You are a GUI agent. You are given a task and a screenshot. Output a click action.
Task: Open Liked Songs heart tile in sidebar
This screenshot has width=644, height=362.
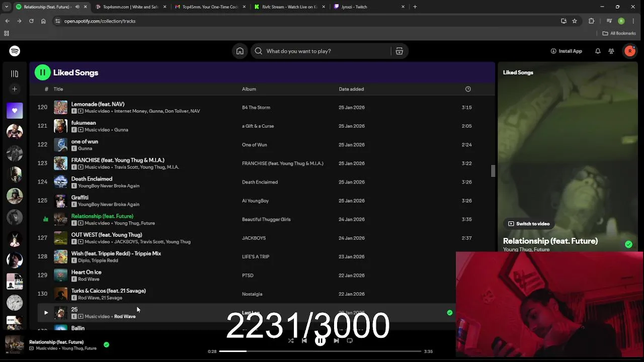[x=15, y=111]
